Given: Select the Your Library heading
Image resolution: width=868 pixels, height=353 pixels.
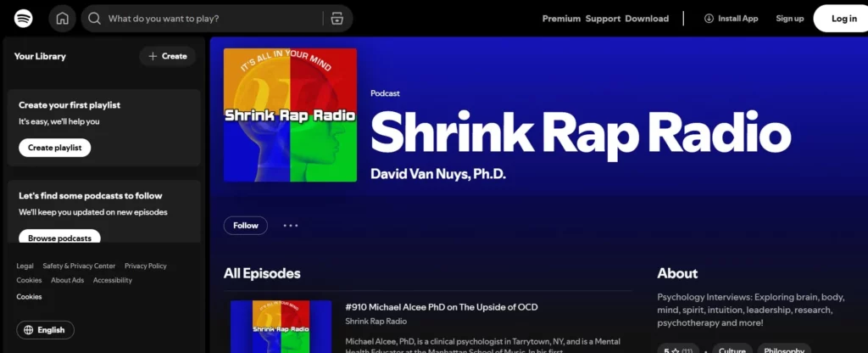Looking at the screenshot, I should pos(40,56).
